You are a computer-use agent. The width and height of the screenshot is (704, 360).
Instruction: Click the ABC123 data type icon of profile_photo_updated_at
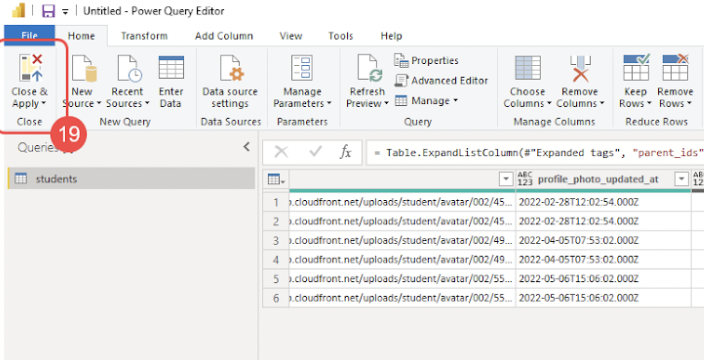[524, 179]
